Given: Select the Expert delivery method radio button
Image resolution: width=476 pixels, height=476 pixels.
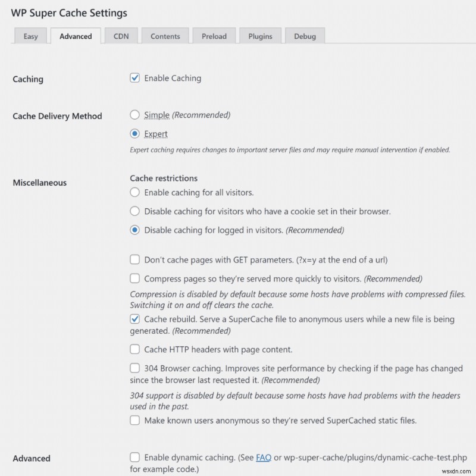Looking at the screenshot, I should tap(134, 133).
